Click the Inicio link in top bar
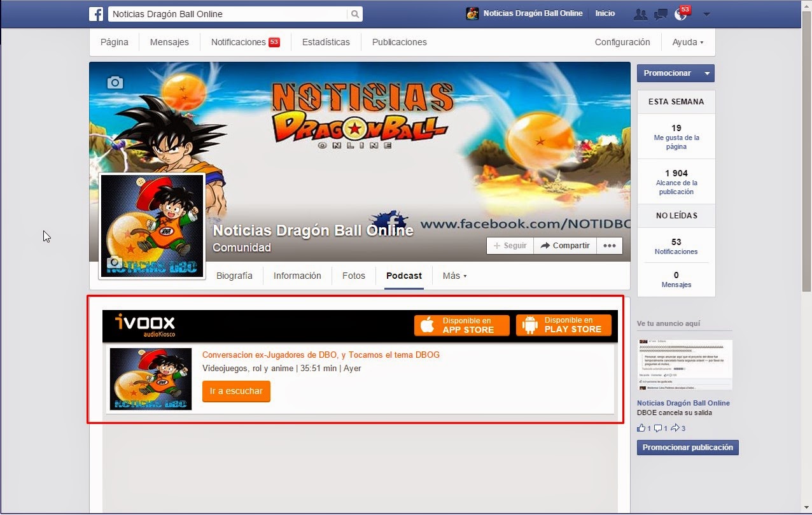The image size is (812, 515). [x=605, y=13]
